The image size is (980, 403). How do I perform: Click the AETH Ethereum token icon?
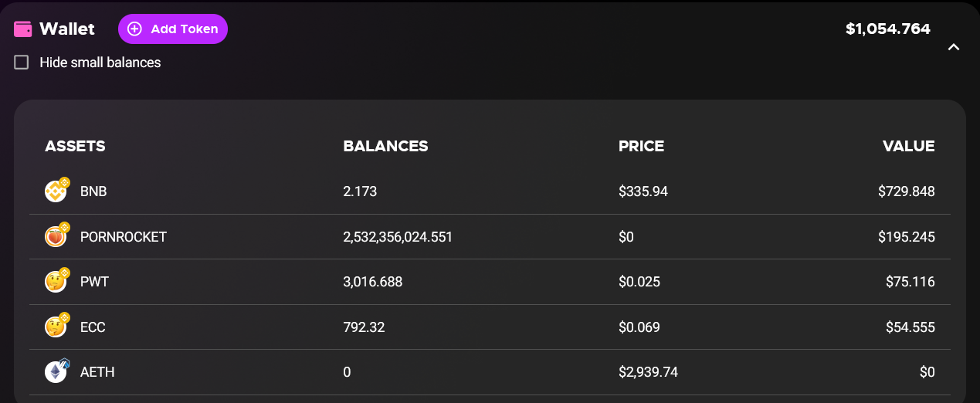tap(57, 371)
